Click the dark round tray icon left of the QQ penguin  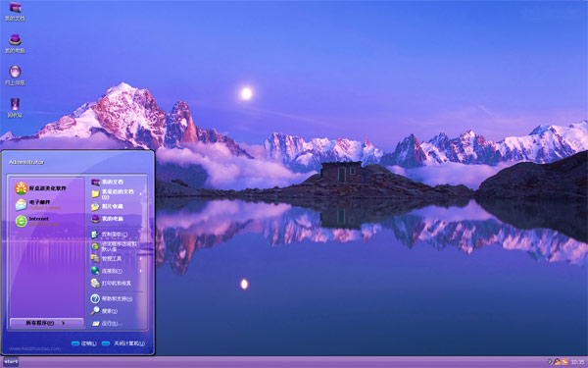[550, 362]
